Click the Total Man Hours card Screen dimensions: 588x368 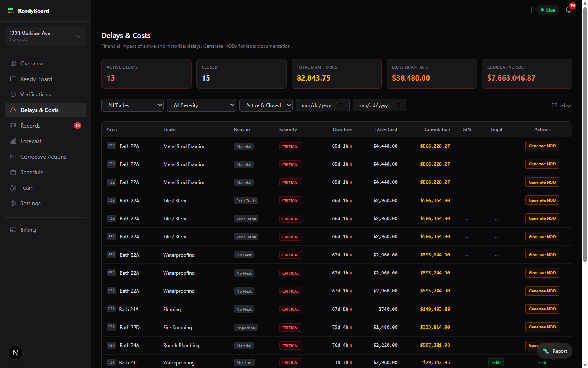336,74
